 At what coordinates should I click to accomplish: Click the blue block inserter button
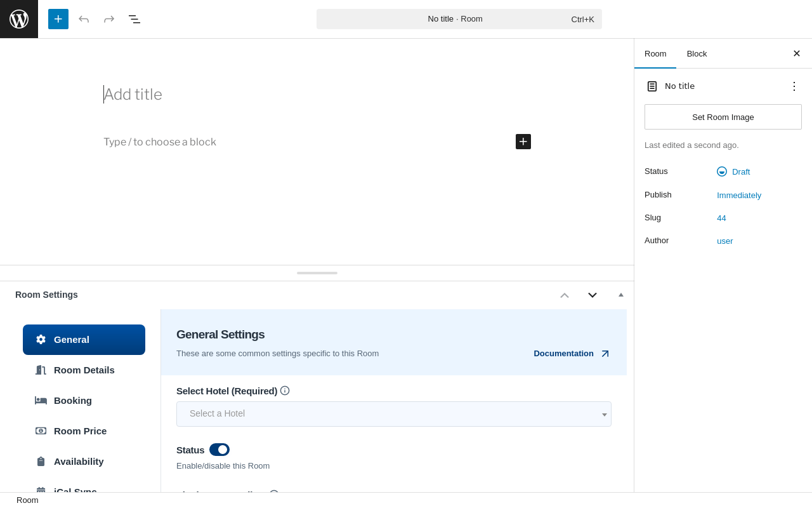(58, 19)
